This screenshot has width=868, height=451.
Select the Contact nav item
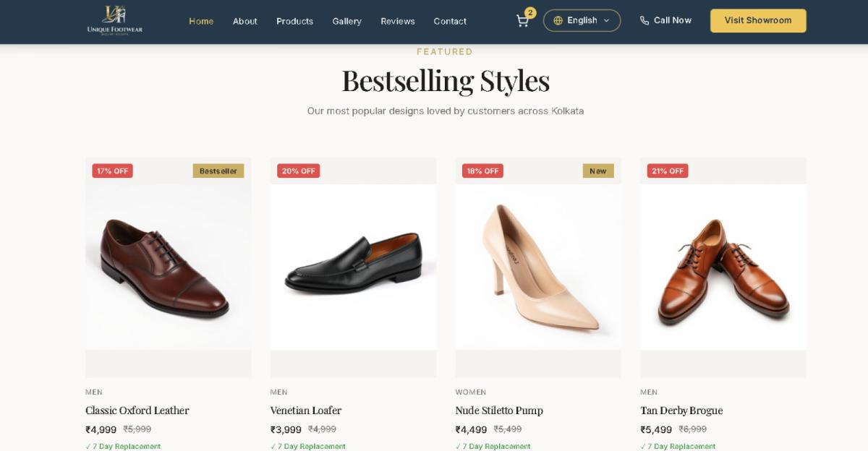click(x=450, y=22)
